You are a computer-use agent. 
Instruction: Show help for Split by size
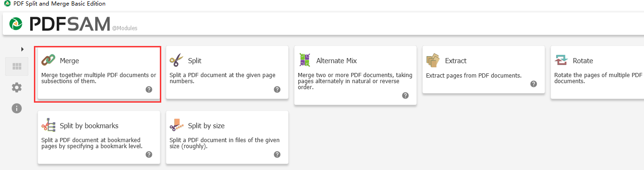(277, 155)
